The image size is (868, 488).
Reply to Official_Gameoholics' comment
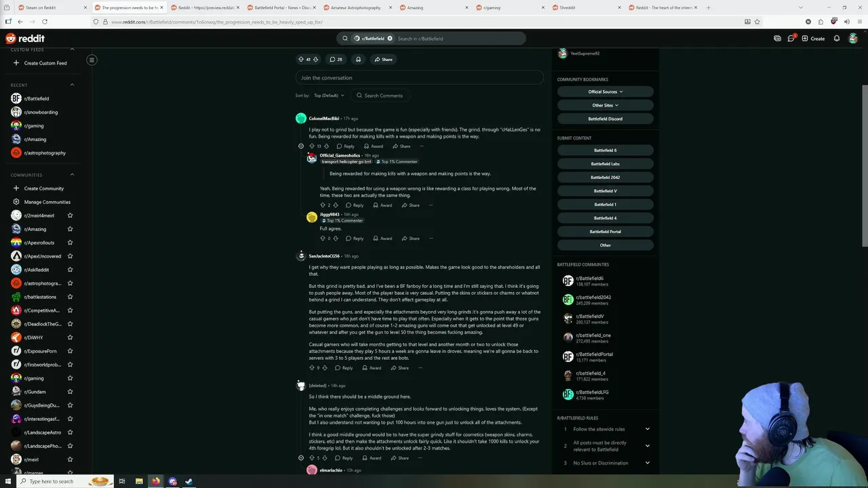355,205
